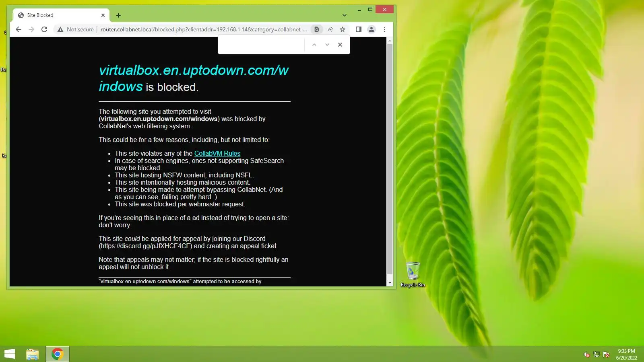Open a new tab
Screen dimensions: 644x362
[118, 15]
